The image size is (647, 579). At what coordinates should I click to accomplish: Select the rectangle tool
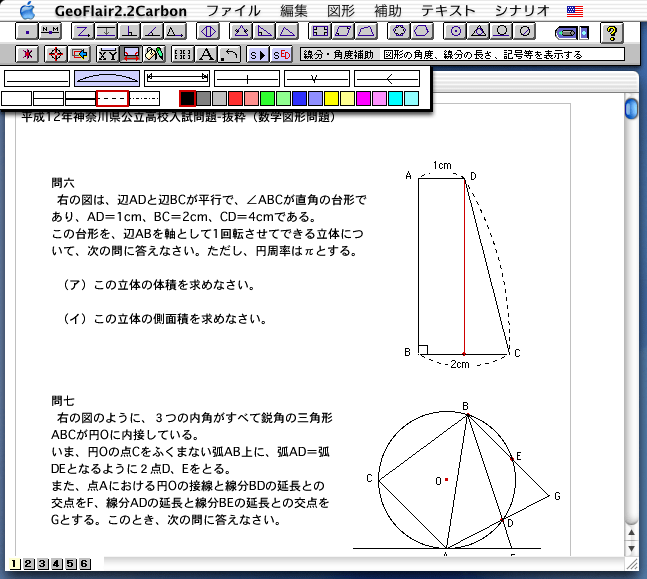click(320, 32)
